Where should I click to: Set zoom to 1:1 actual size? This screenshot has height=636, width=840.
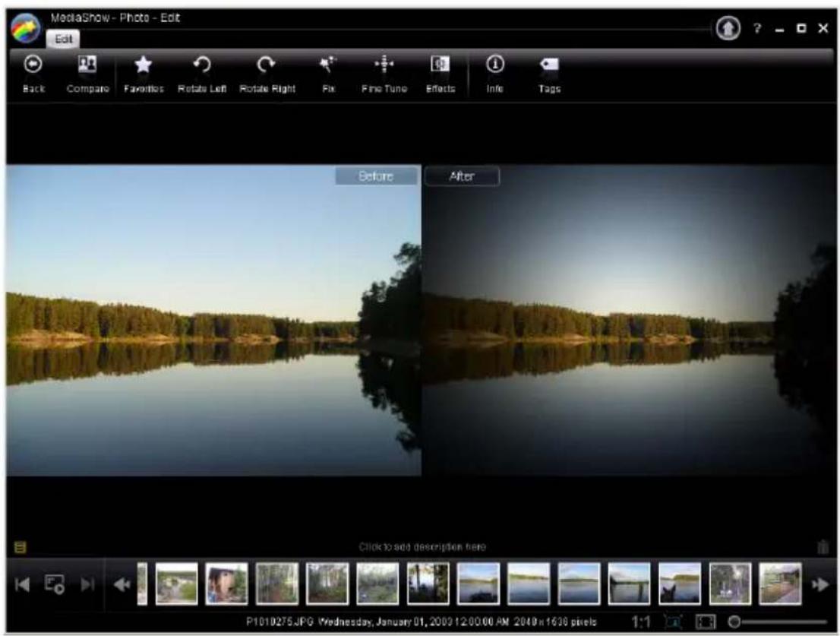[641, 622]
